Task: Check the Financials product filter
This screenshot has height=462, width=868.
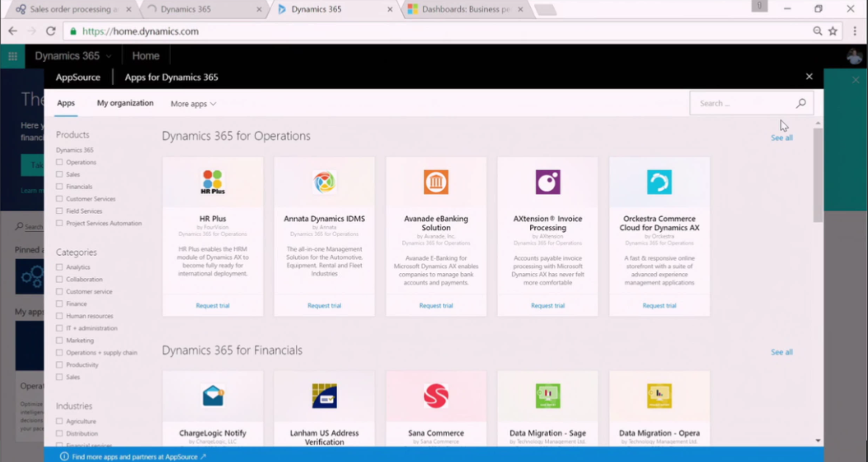Action: click(59, 186)
